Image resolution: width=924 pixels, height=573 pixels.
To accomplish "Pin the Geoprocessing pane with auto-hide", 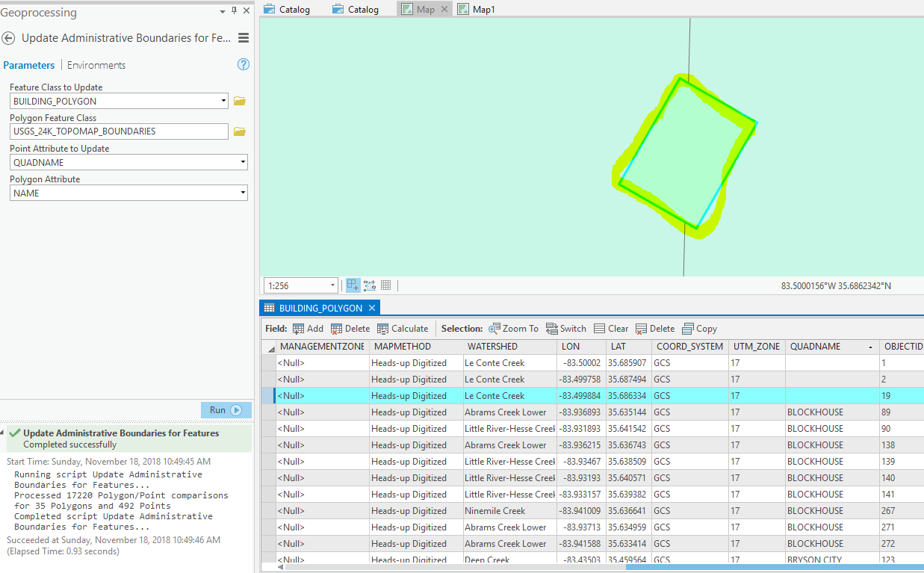I will point(234,11).
